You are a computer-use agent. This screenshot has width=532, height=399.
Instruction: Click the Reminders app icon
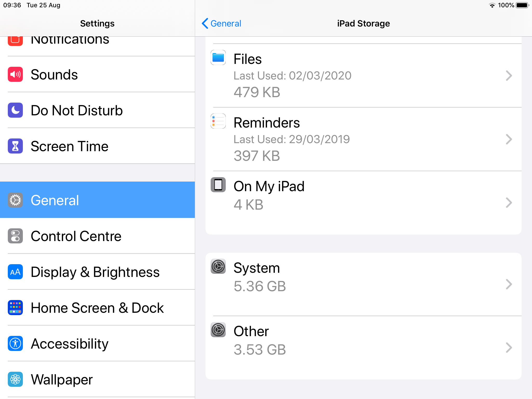coord(218,121)
